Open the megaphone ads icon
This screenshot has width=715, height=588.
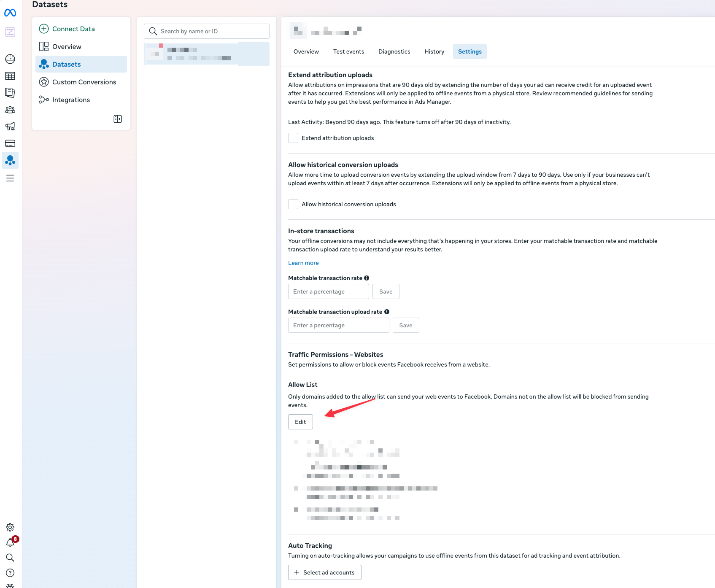[x=10, y=126]
